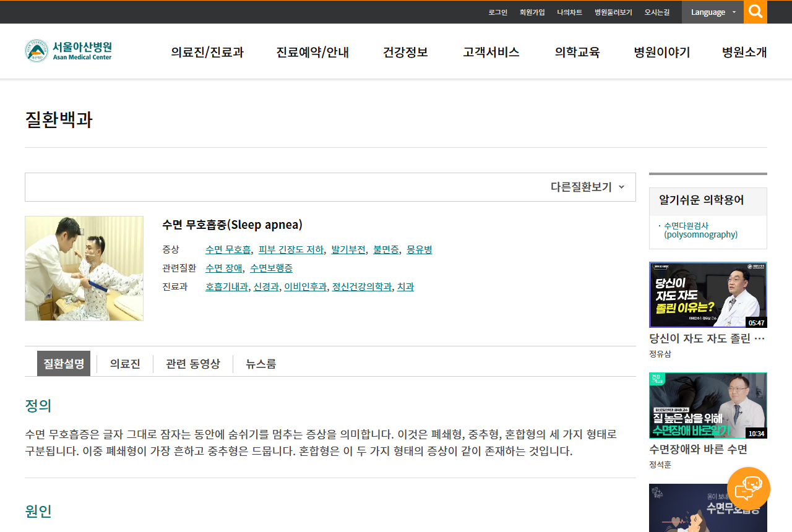Click the 원인 section heading
The height and width of the screenshot is (532, 792).
coord(38,511)
